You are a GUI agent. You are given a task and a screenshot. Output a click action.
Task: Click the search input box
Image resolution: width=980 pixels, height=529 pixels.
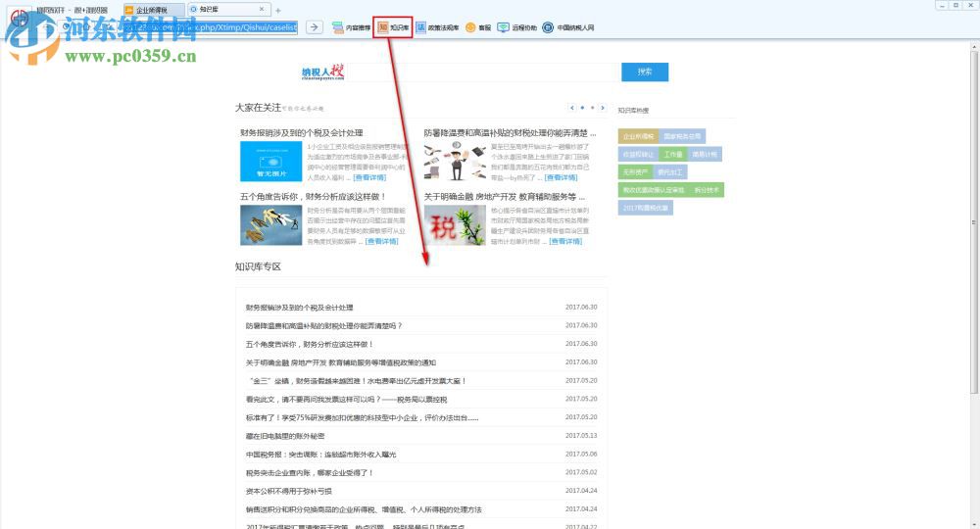(482, 72)
